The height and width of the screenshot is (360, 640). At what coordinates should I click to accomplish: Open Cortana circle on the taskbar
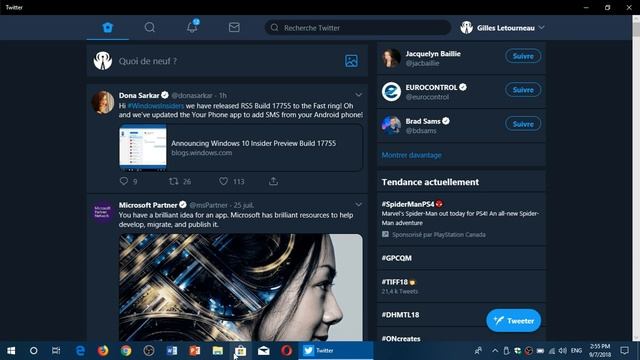pos(33,351)
